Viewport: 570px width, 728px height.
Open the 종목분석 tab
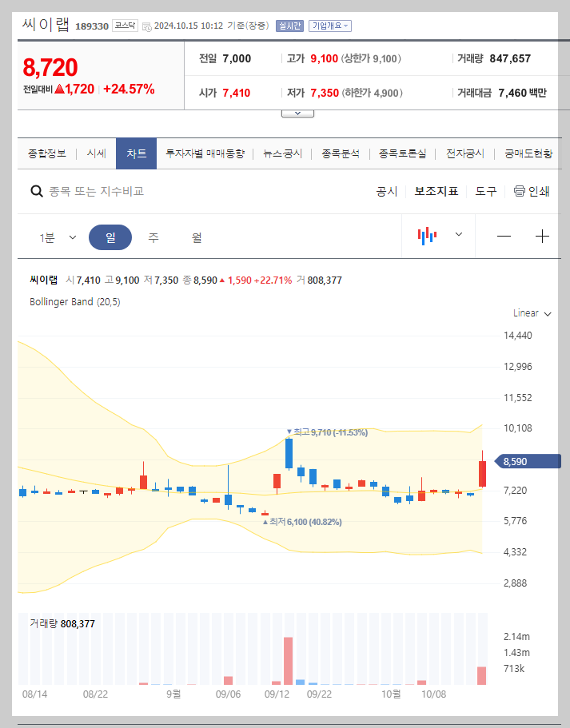pos(341,153)
